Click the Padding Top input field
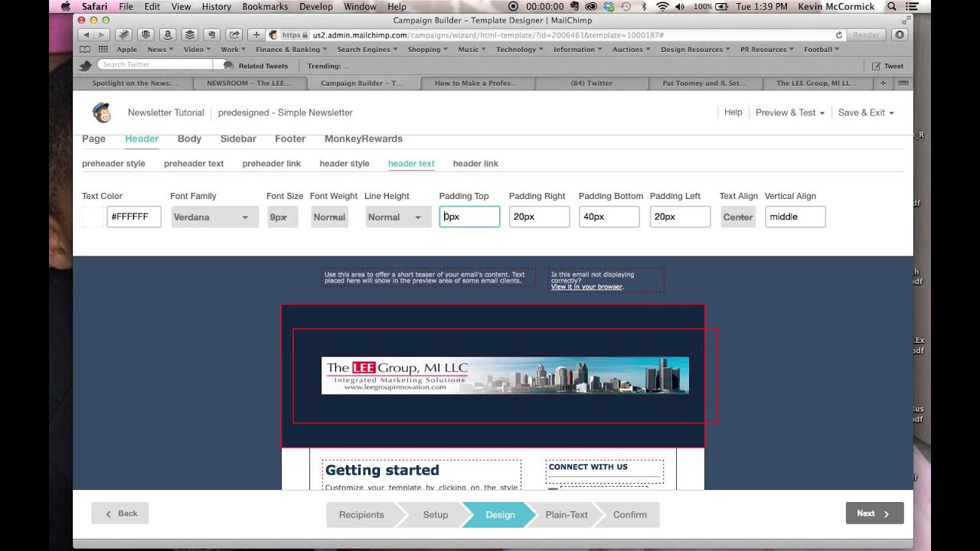Viewport: 980px width, 551px height. click(469, 217)
